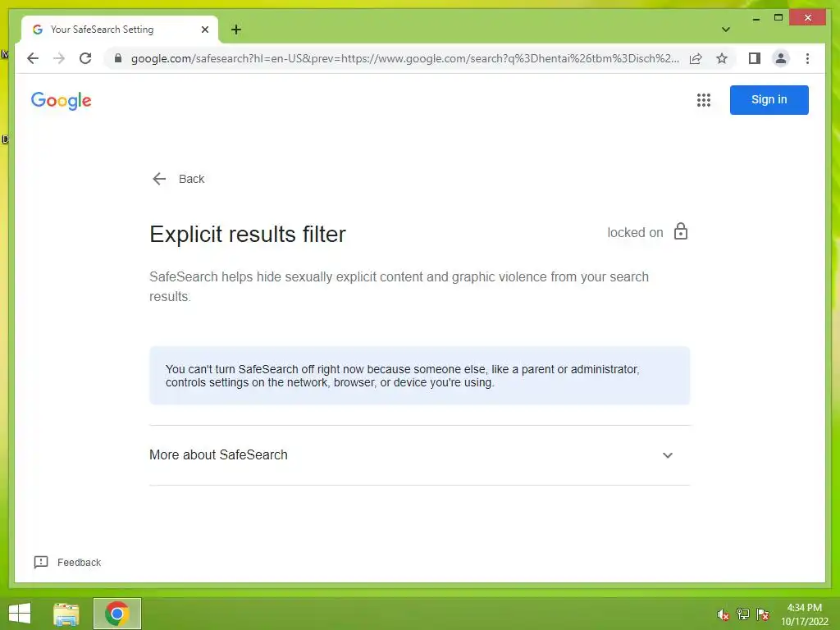Minimize the Chrome window
The width and height of the screenshot is (840, 630).
(x=756, y=18)
